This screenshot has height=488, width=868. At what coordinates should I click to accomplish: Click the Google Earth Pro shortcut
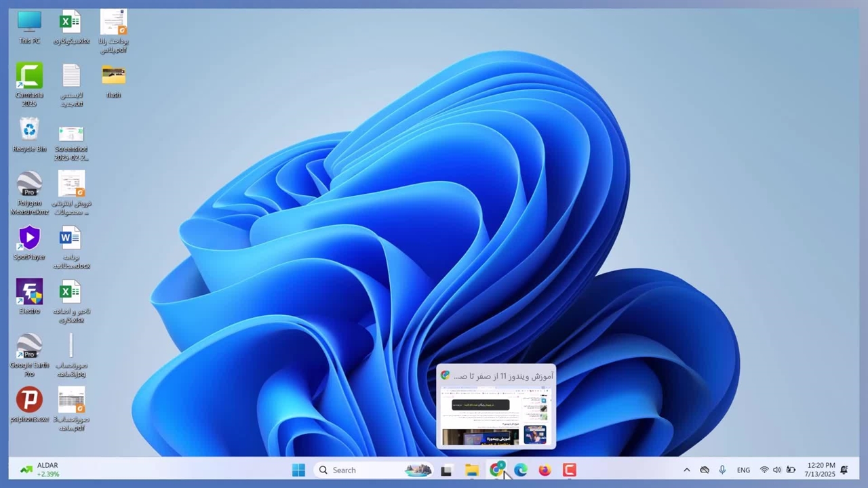click(x=29, y=346)
